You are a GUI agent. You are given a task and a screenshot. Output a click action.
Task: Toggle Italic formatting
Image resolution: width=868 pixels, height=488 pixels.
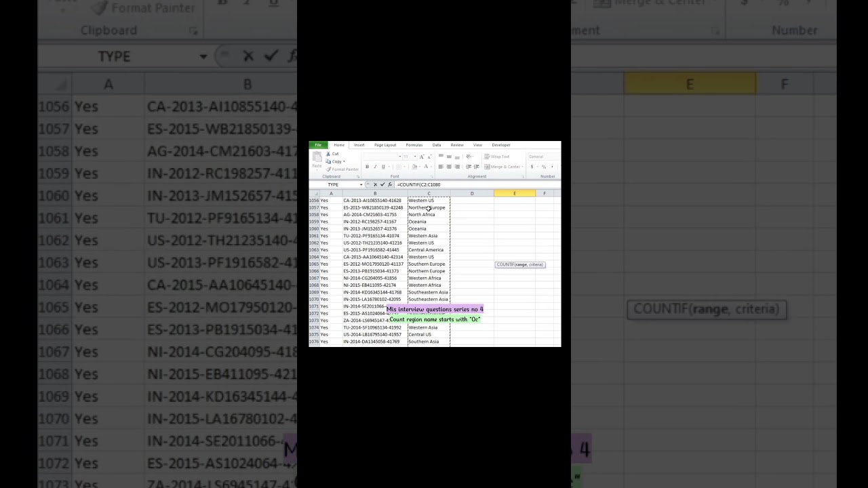[375, 167]
